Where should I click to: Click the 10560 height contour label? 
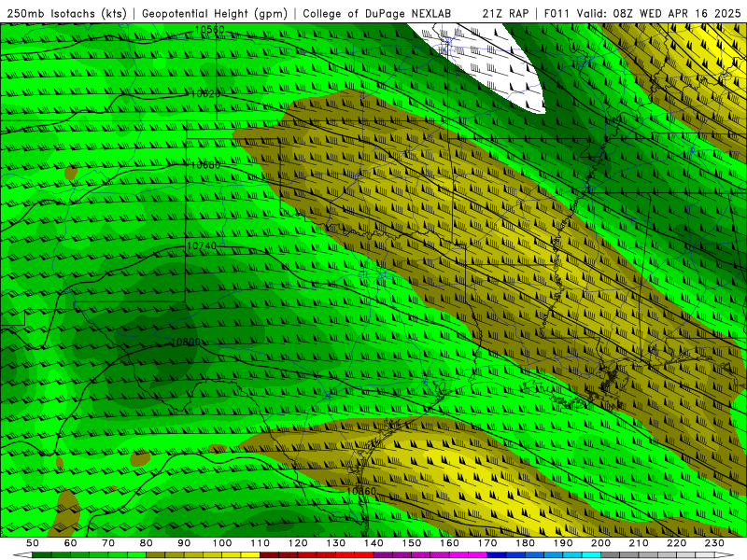click(x=209, y=30)
